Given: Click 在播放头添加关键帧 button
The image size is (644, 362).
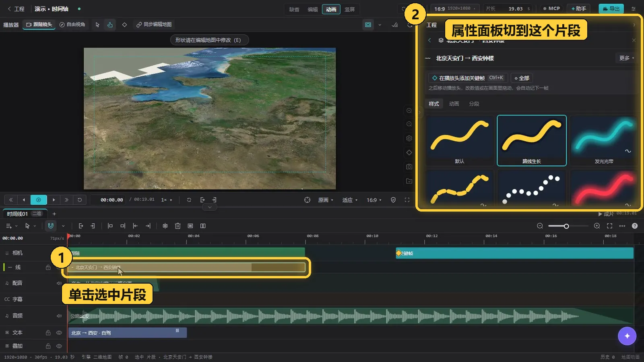Looking at the screenshot, I should pyautogui.click(x=468, y=78).
